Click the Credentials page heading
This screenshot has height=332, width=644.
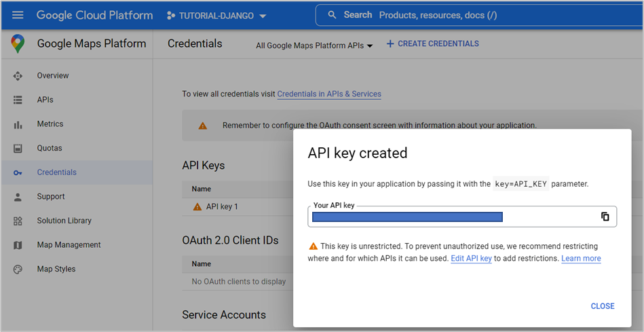[x=195, y=43]
